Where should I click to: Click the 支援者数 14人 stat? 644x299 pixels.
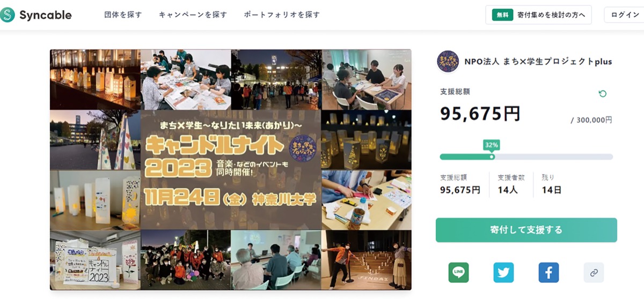(x=511, y=184)
